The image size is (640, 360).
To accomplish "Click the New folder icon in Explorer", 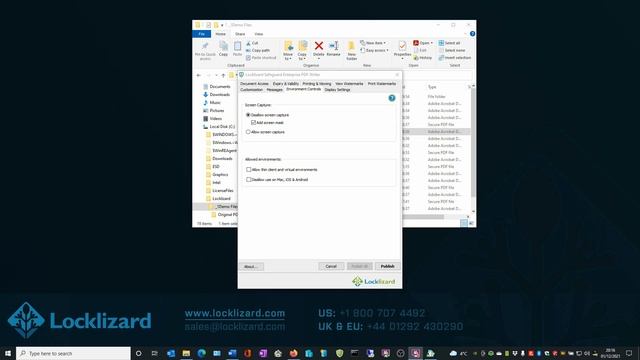I will tap(351, 46).
